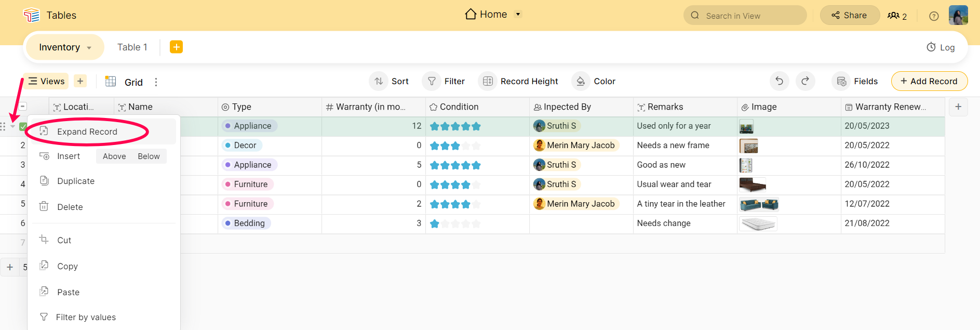Click the undo arrow icon

click(x=779, y=81)
